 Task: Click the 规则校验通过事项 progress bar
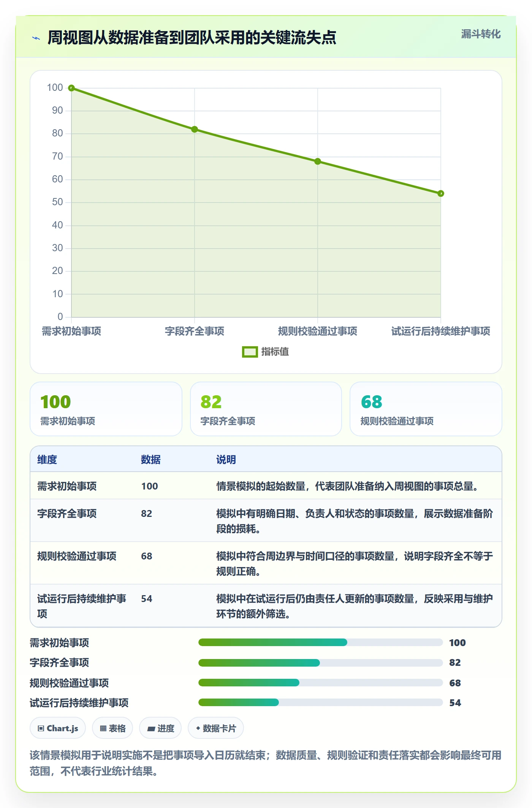(320, 683)
